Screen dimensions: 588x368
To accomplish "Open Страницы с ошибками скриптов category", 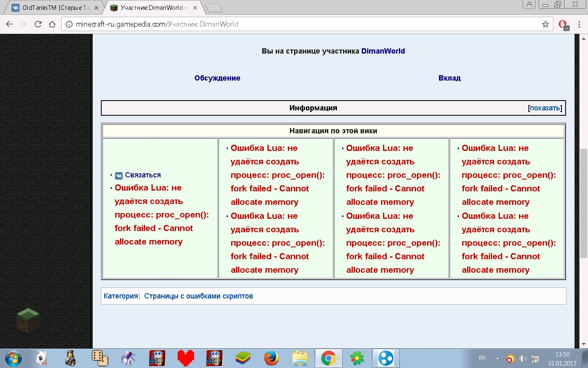I will click(x=198, y=296).
